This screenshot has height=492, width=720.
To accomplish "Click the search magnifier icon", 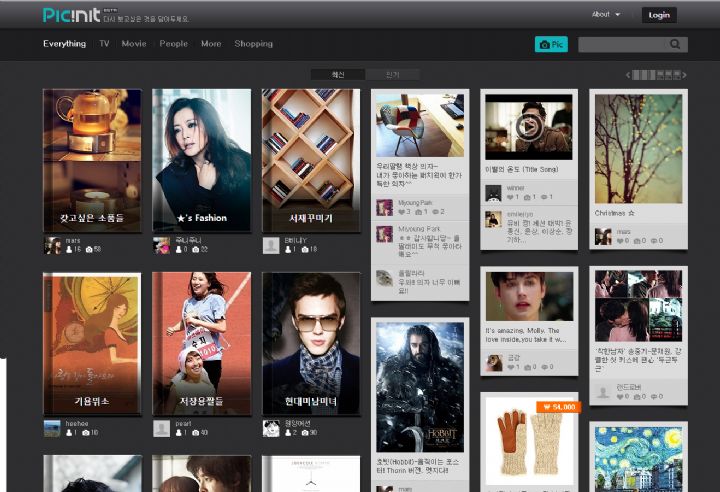I will point(676,44).
